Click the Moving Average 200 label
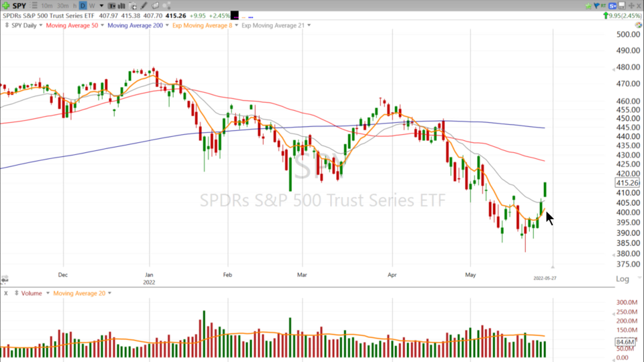 (x=135, y=25)
